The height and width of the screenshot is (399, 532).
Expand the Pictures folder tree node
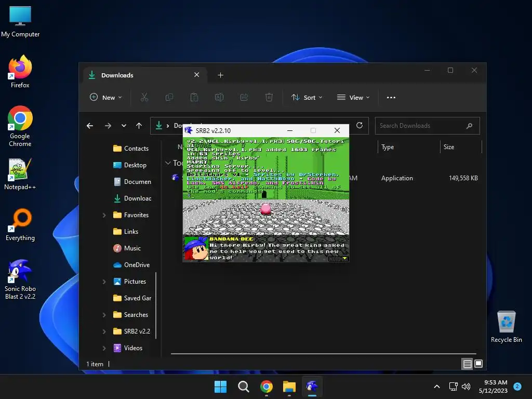pyautogui.click(x=104, y=282)
